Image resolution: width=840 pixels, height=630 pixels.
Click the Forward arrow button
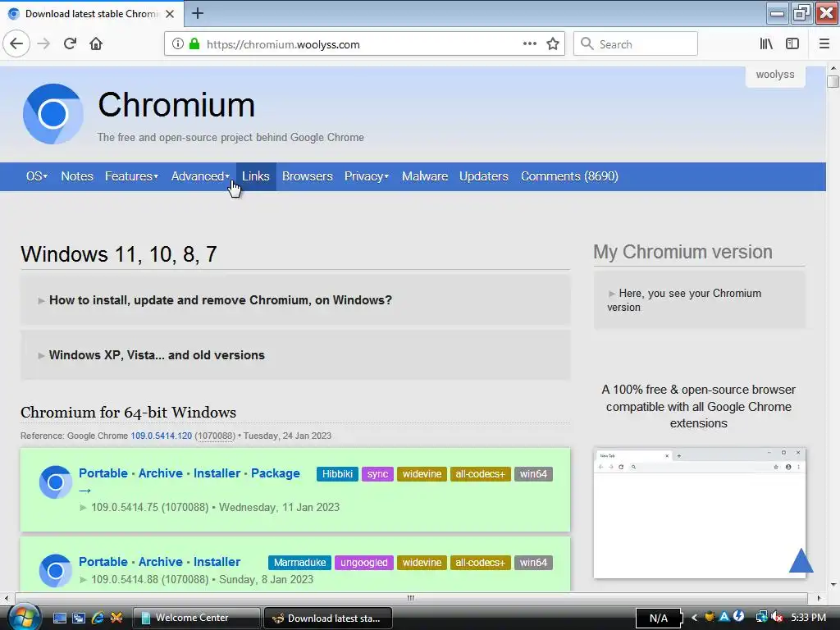click(43, 44)
